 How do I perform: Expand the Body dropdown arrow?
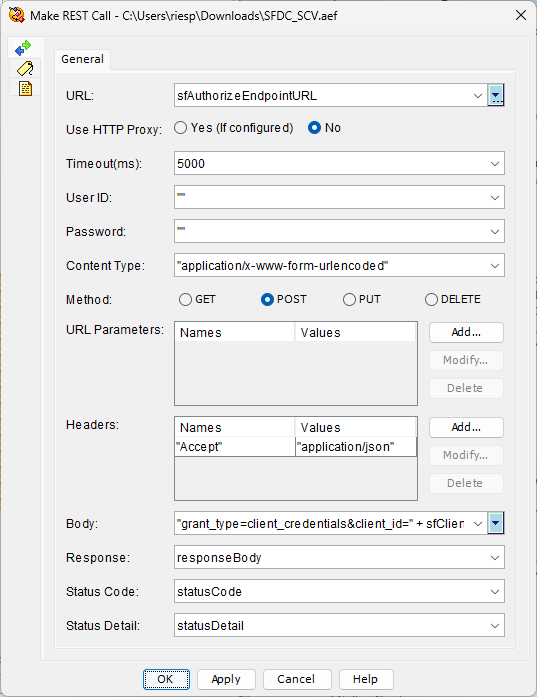(x=478, y=524)
